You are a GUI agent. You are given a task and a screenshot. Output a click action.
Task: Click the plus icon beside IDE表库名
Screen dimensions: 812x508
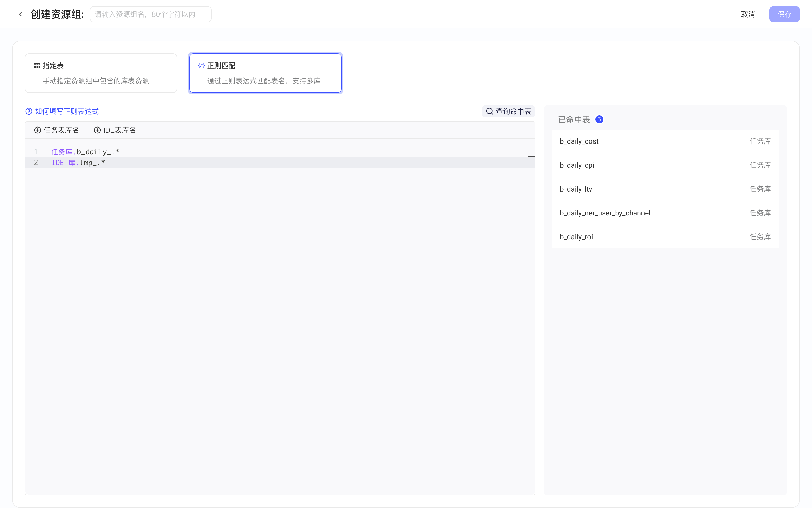[x=97, y=130]
